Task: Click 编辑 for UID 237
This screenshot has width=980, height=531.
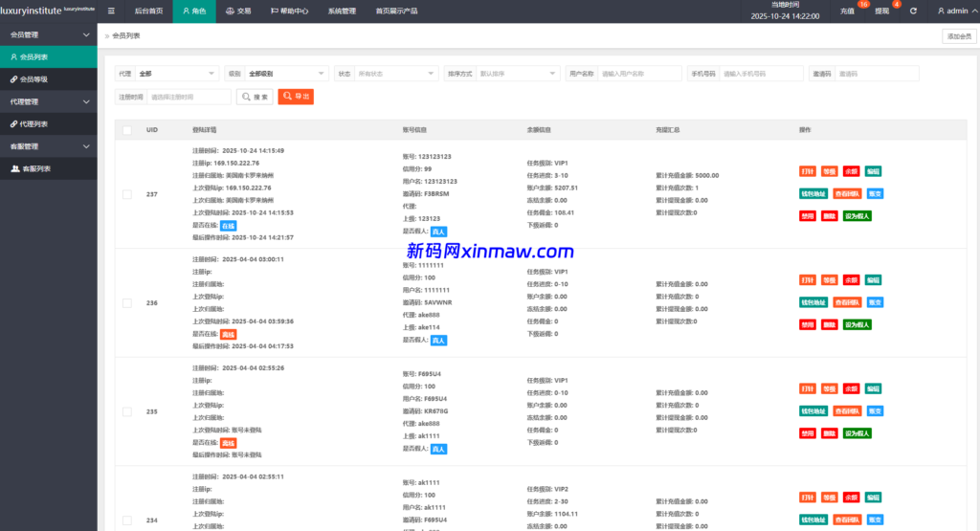Action: (873, 171)
